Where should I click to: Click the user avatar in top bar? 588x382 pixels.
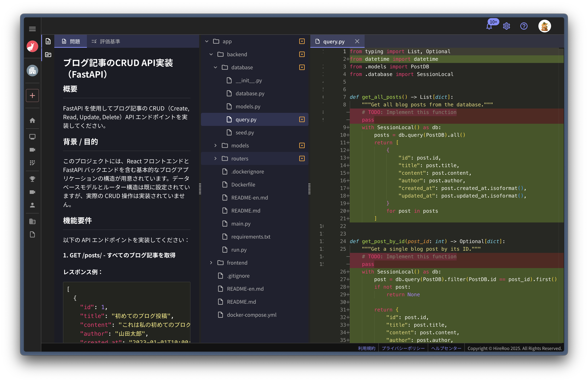point(545,26)
